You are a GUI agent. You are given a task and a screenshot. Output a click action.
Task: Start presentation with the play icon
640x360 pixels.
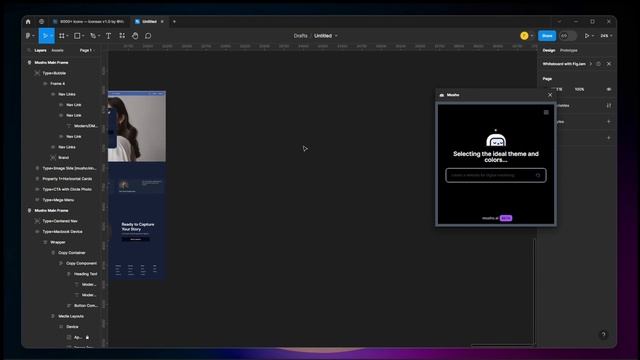[587, 36]
